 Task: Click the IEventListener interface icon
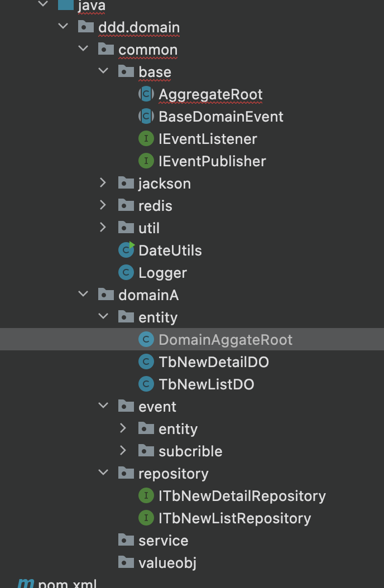tap(146, 139)
